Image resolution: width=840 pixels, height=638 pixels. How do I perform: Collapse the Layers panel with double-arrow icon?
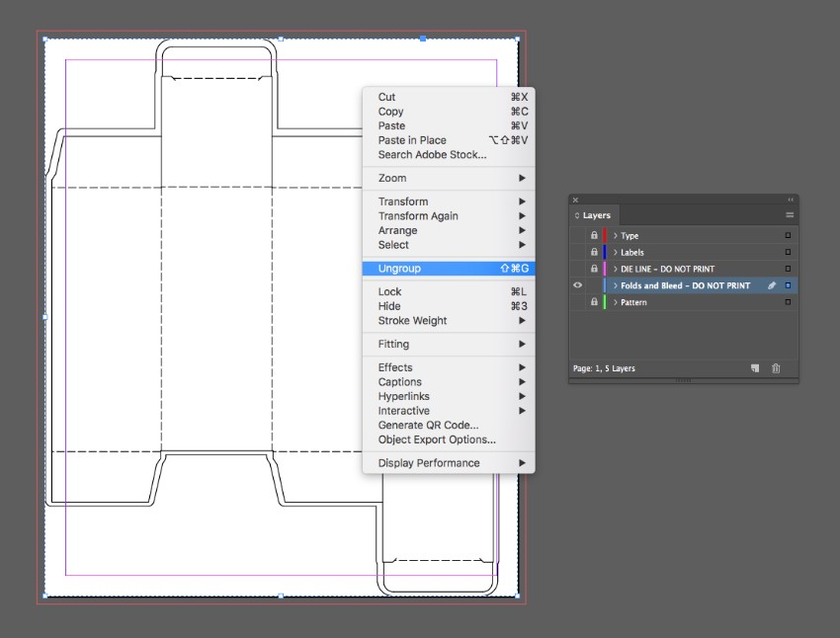pos(790,199)
